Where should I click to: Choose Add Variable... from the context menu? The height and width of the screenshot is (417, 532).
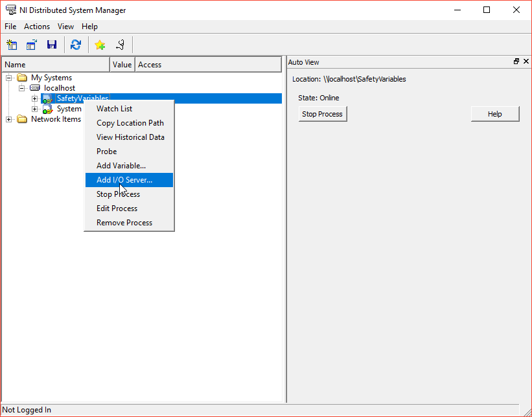[x=129, y=166]
